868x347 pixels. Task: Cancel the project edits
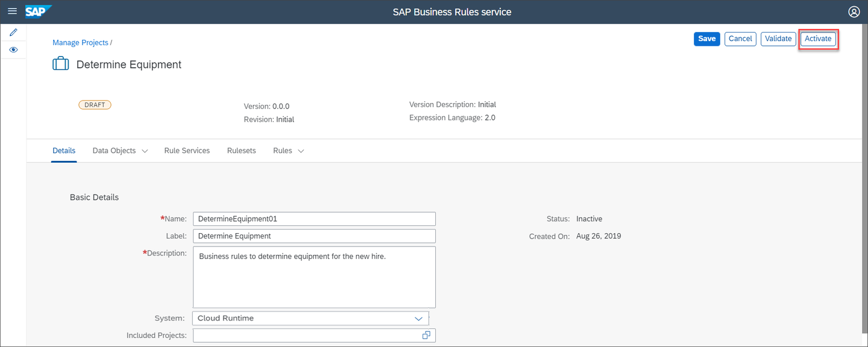[x=740, y=39]
